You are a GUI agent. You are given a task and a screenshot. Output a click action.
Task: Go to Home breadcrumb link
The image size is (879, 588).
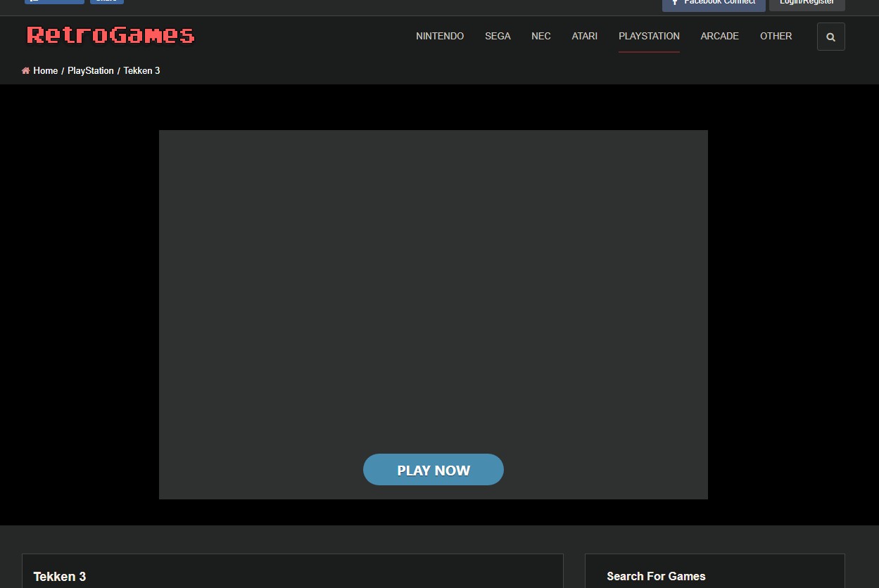pyautogui.click(x=46, y=70)
